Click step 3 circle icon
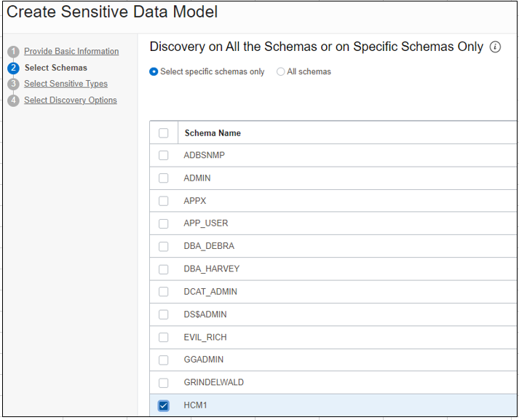519x420 pixels. pos(13,84)
